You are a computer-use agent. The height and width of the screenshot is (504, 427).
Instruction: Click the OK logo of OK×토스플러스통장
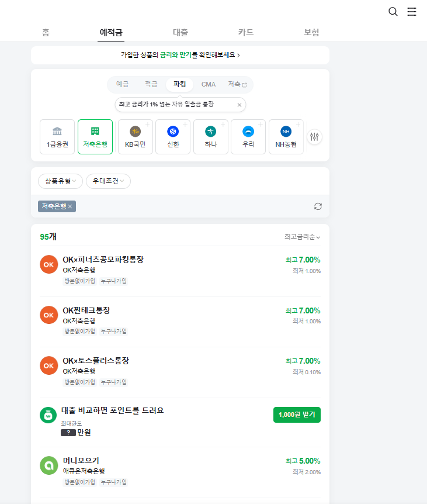[49, 365]
